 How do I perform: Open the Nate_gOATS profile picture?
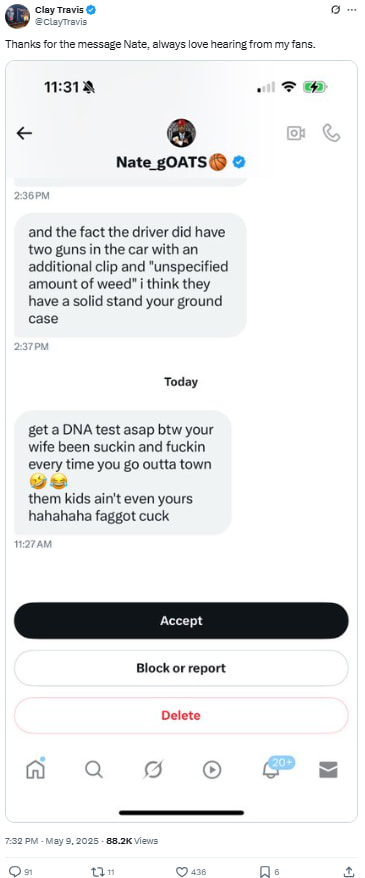[x=181, y=133]
